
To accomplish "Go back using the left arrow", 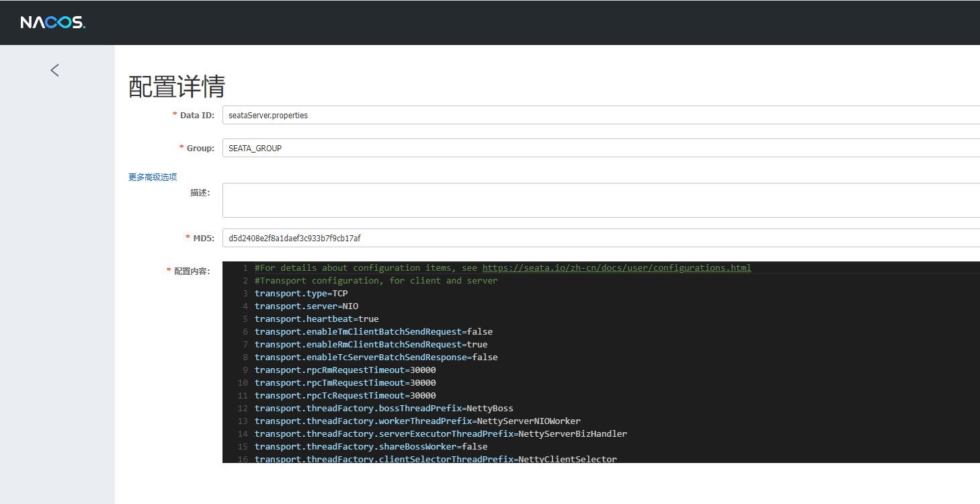I will [55, 70].
